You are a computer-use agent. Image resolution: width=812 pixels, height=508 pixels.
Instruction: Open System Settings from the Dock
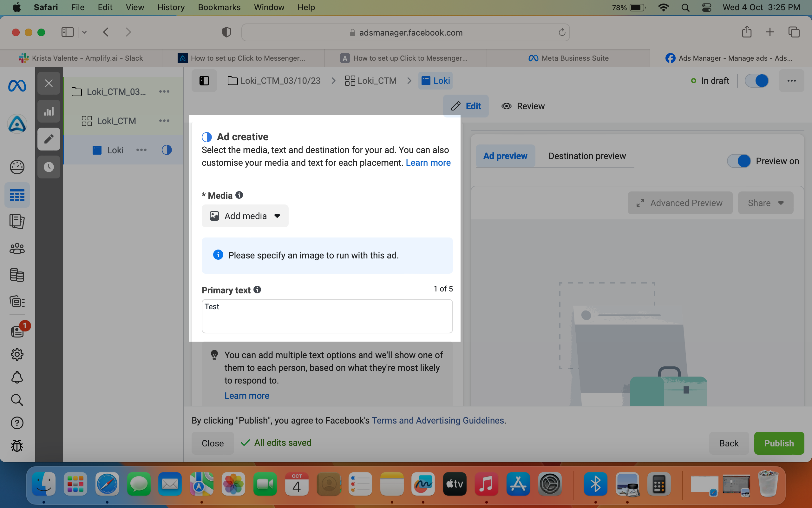(x=550, y=484)
